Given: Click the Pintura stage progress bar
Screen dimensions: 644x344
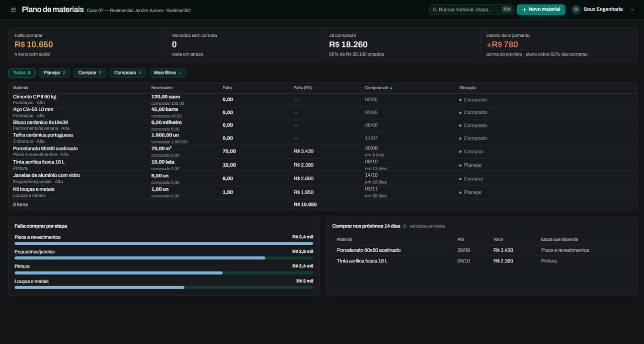Looking at the screenshot, I should (164, 273).
